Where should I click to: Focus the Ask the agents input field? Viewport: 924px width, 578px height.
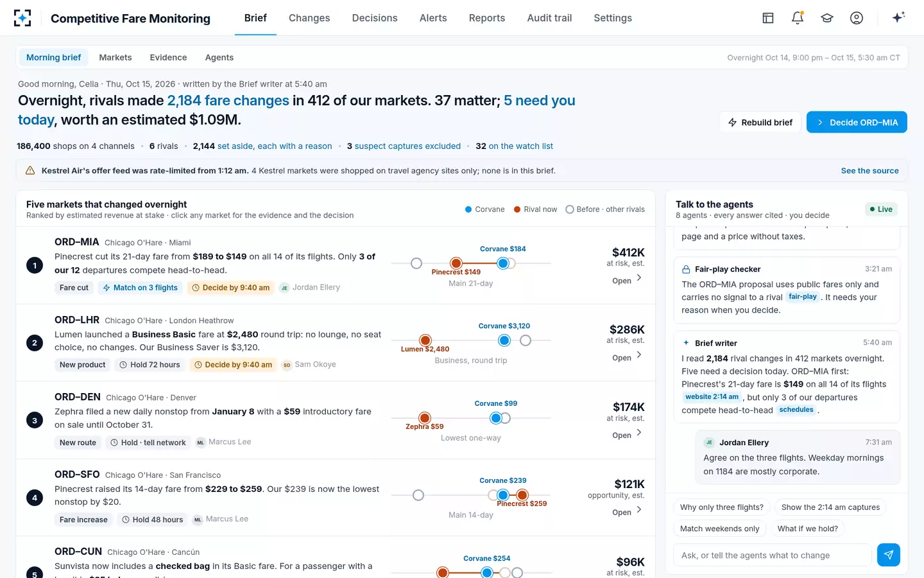point(773,555)
